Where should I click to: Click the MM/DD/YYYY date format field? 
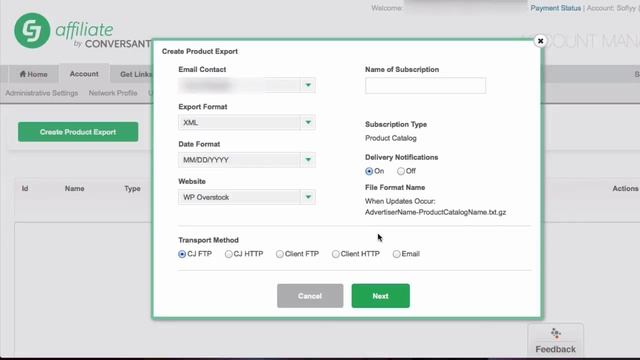[240, 160]
